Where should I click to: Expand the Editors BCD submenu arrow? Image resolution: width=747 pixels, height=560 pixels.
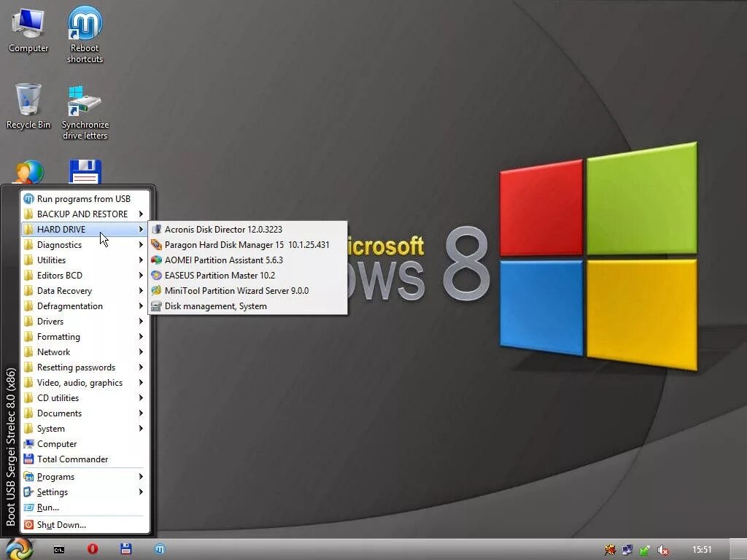[141, 275]
